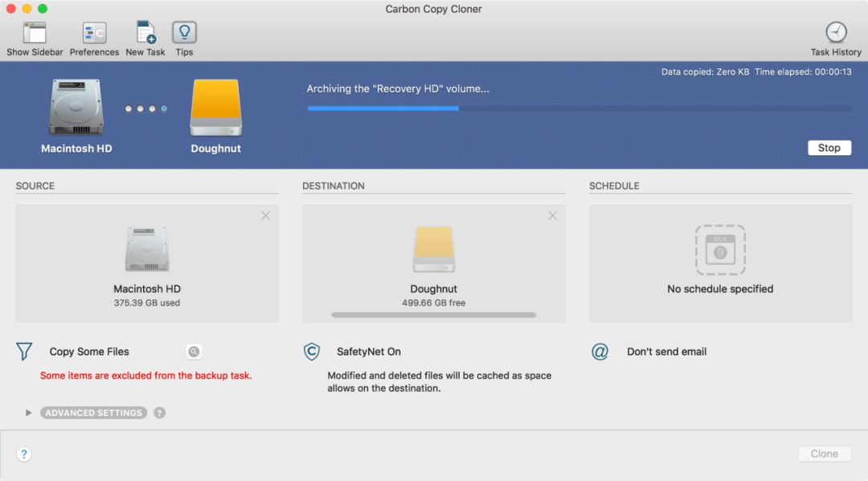Open the Copy Some Files menu
868x481 pixels.
pos(89,351)
